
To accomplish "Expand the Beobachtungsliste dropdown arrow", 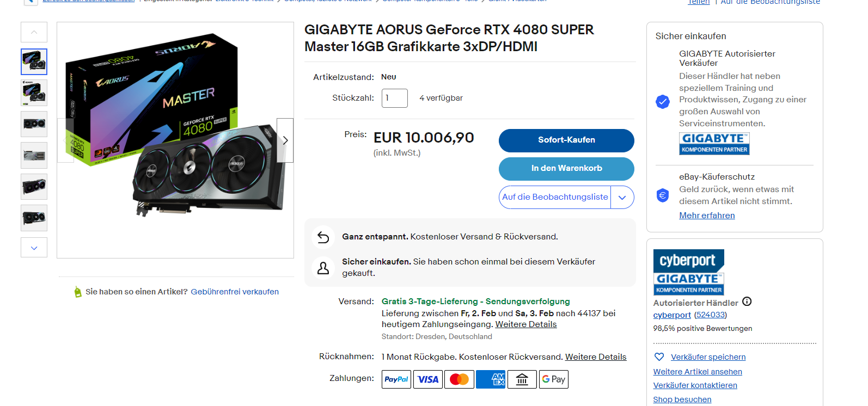I will click(x=622, y=198).
